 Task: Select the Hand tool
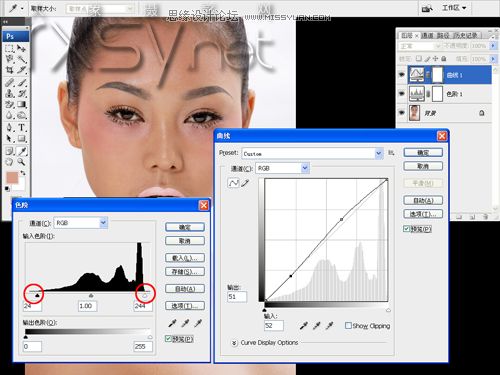click(x=10, y=162)
